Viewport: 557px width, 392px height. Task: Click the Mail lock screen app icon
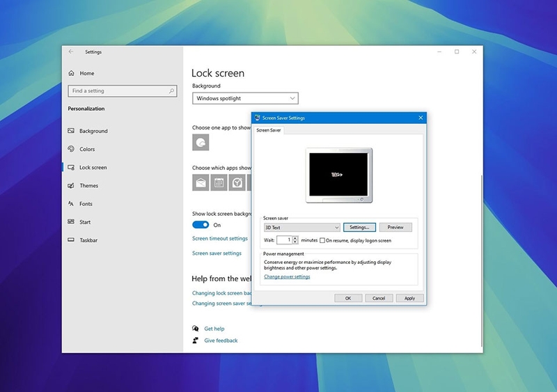201,183
